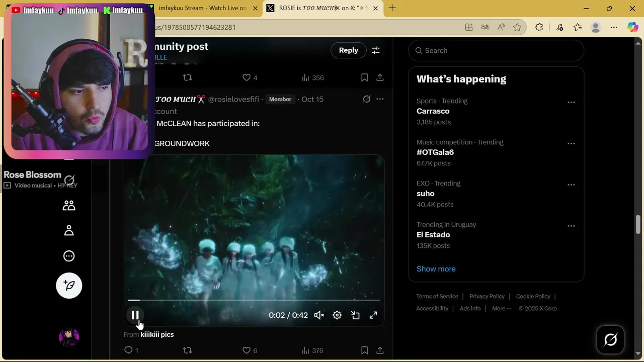Open the video in fullscreen
The width and height of the screenshot is (644, 362).
coord(373,315)
